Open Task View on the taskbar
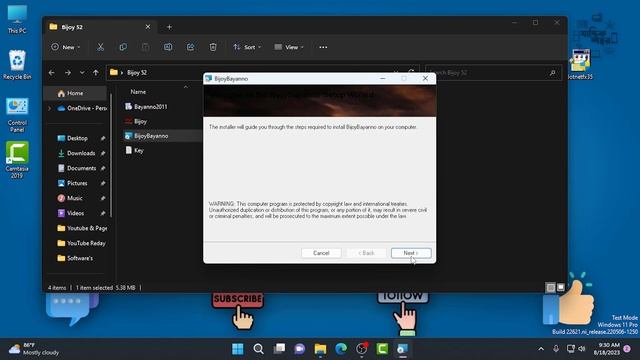Screen dimensions: 640x360 [279, 349]
